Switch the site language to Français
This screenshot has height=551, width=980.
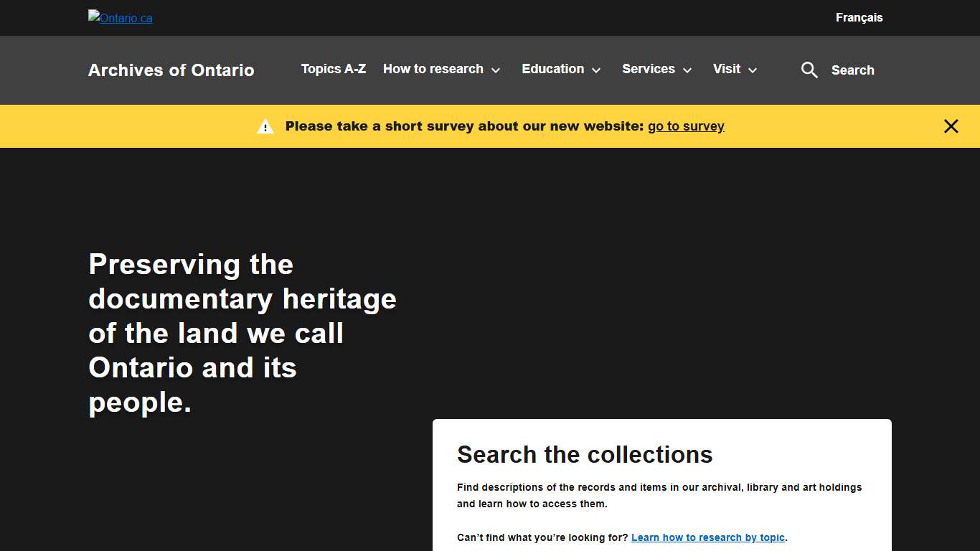point(859,17)
